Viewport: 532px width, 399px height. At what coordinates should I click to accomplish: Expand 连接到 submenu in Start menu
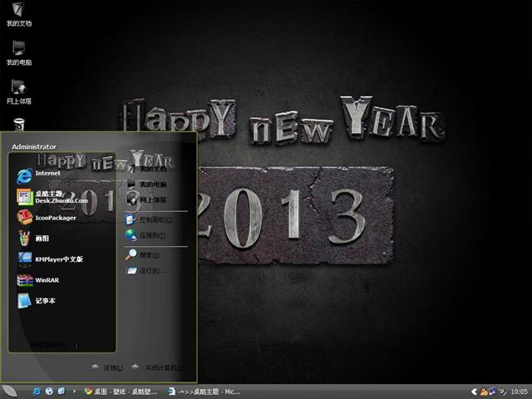coord(151,235)
